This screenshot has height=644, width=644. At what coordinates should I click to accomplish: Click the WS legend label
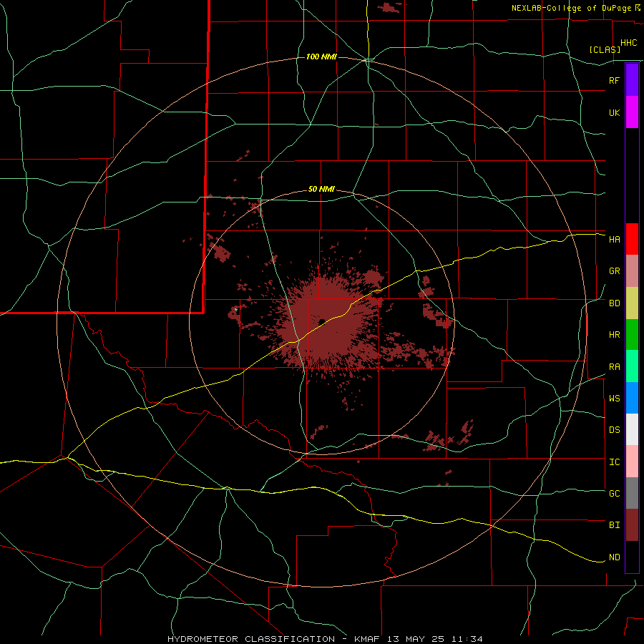click(x=614, y=399)
